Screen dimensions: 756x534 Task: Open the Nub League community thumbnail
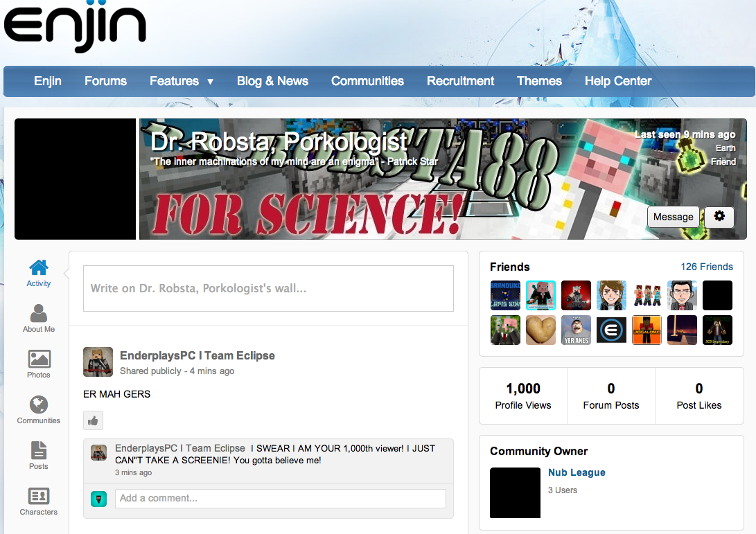[515, 492]
